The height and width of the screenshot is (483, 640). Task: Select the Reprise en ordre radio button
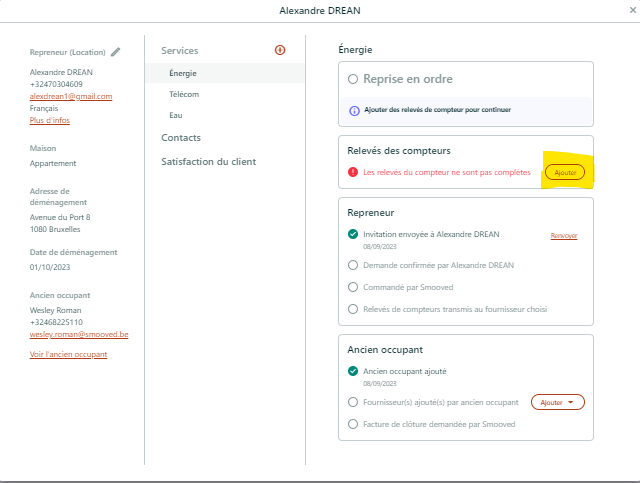click(353, 79)
